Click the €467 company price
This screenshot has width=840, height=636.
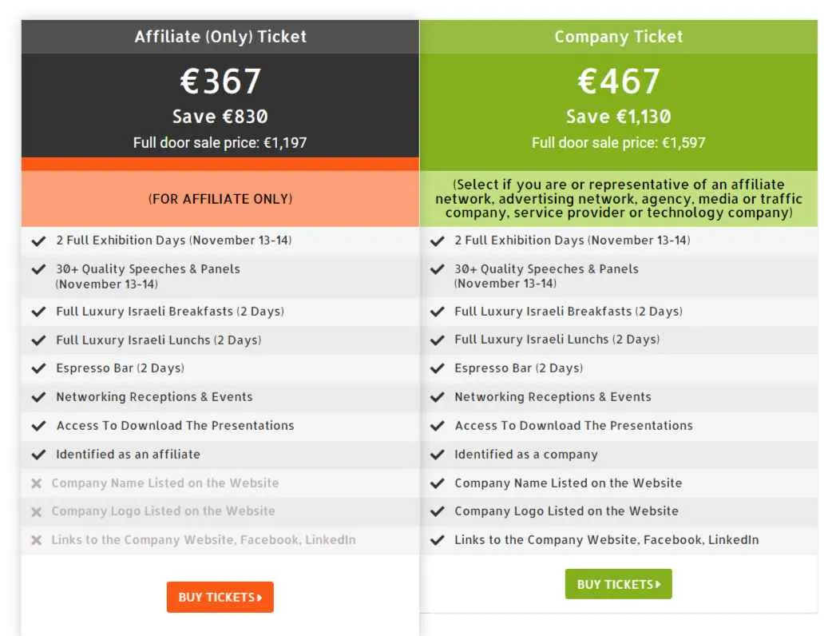tap(619, 81)
